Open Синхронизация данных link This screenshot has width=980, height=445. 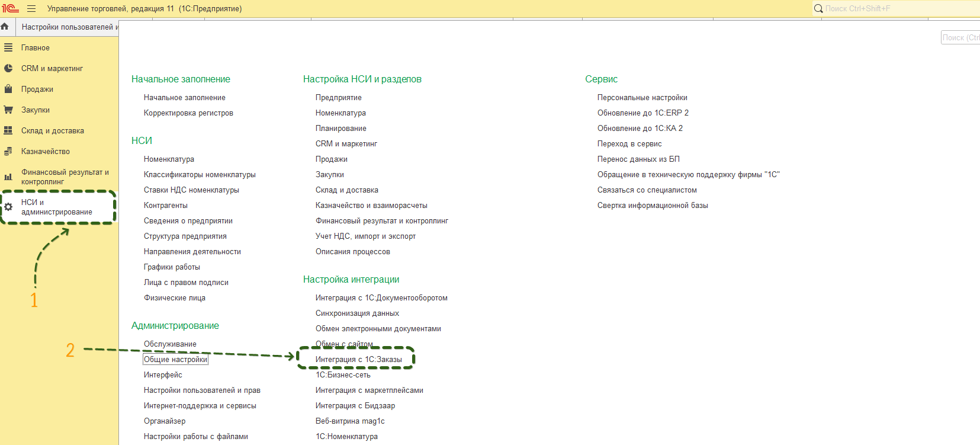coord(357,313)
